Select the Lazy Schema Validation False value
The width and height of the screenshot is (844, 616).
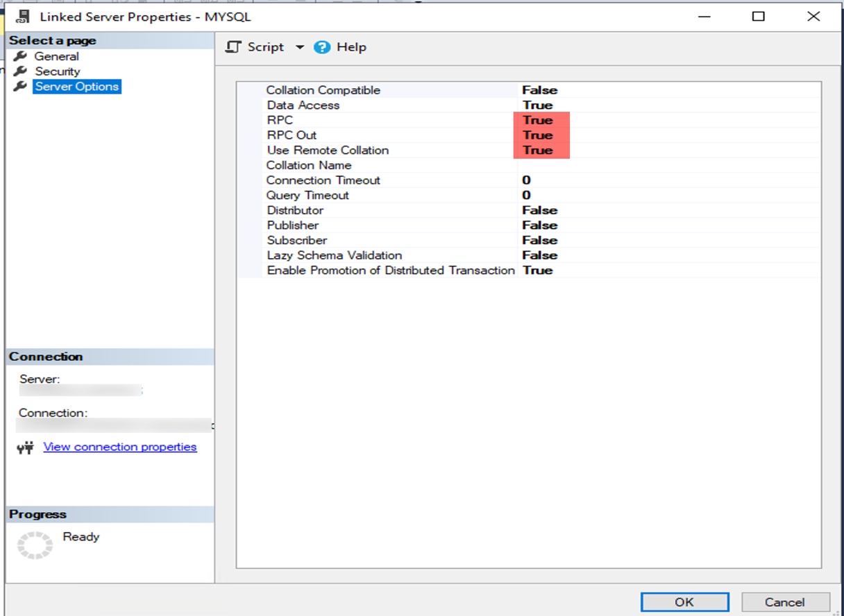(540, 255)
